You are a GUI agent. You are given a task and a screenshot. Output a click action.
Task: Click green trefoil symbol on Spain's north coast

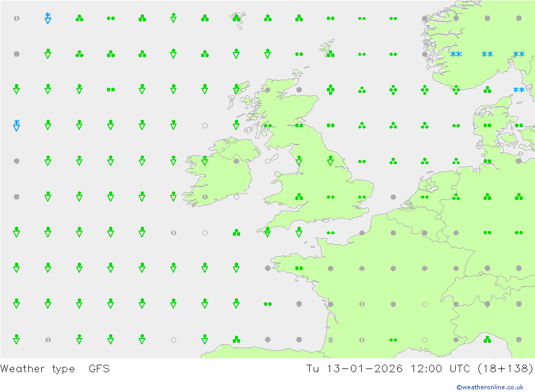[236, 340]
